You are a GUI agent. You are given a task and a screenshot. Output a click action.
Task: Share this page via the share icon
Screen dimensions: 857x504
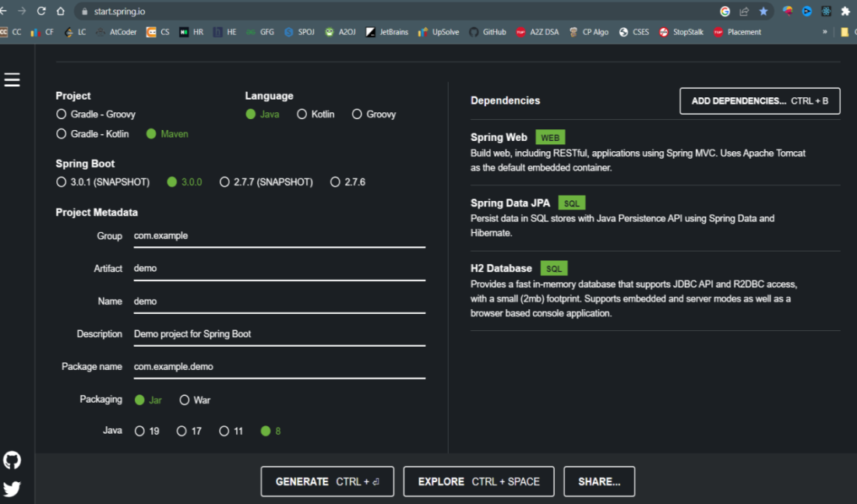(744, 12)
